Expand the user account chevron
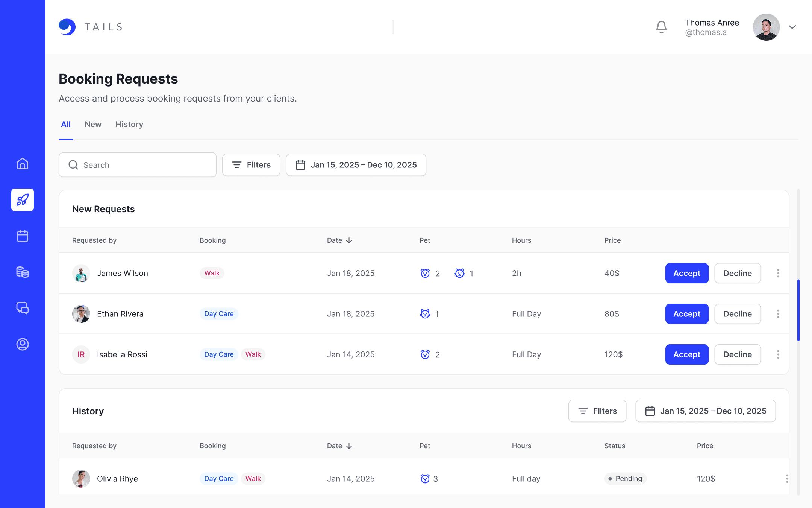 (792, 27)
